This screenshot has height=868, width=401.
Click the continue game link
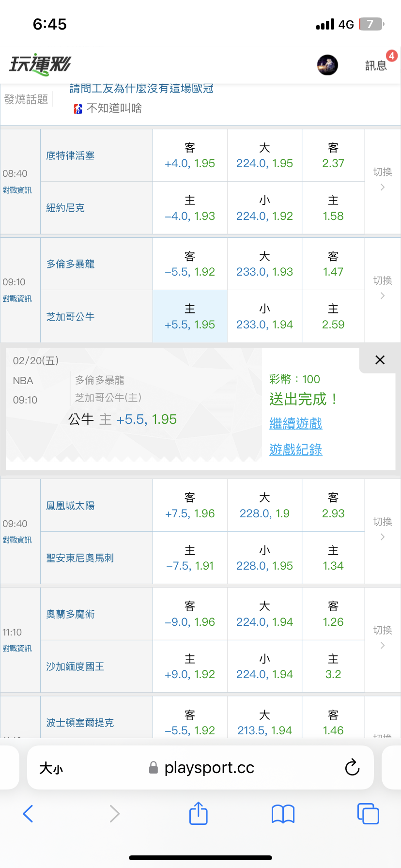pyautogui.click(x=295, y=424)
